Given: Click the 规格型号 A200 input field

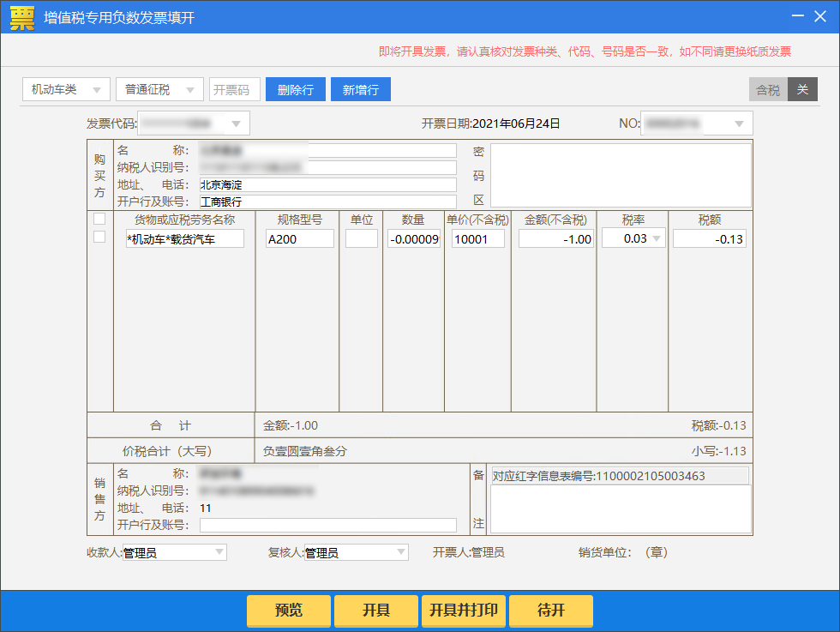Looking at the screenshot, I should (x=299, y=239).
